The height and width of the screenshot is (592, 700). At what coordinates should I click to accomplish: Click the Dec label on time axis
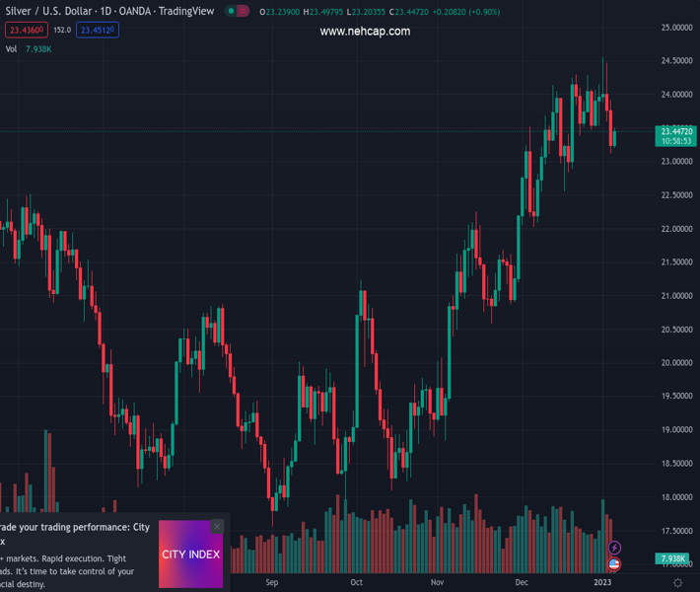tap(522, 582)
